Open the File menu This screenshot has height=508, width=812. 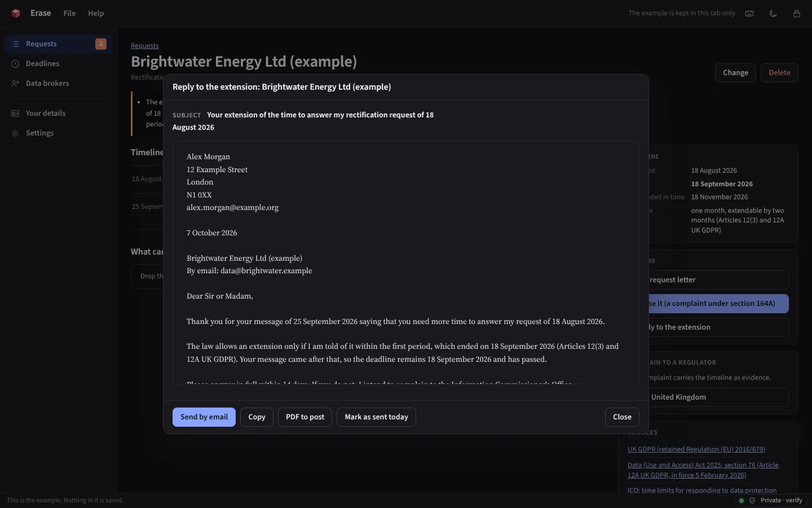pos(69,14)
